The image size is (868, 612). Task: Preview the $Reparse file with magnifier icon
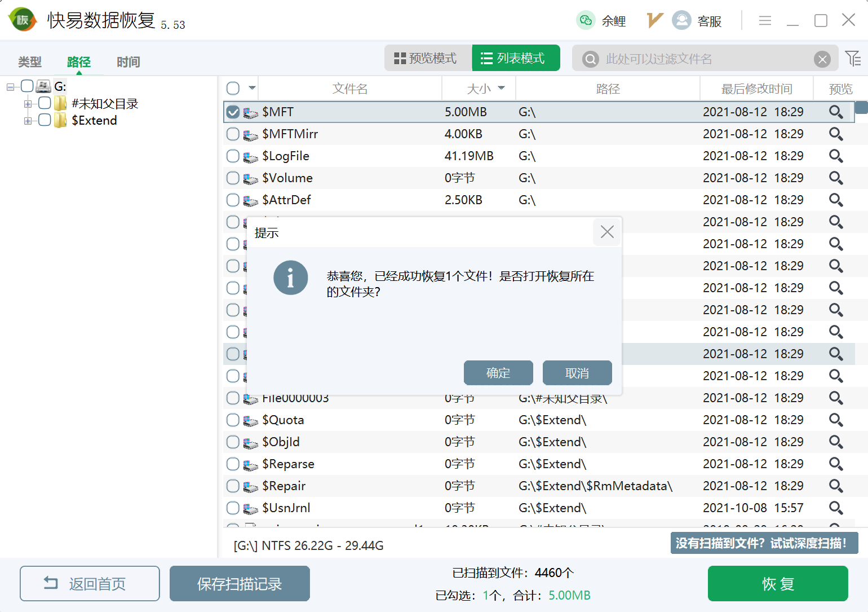coord(836,464)
